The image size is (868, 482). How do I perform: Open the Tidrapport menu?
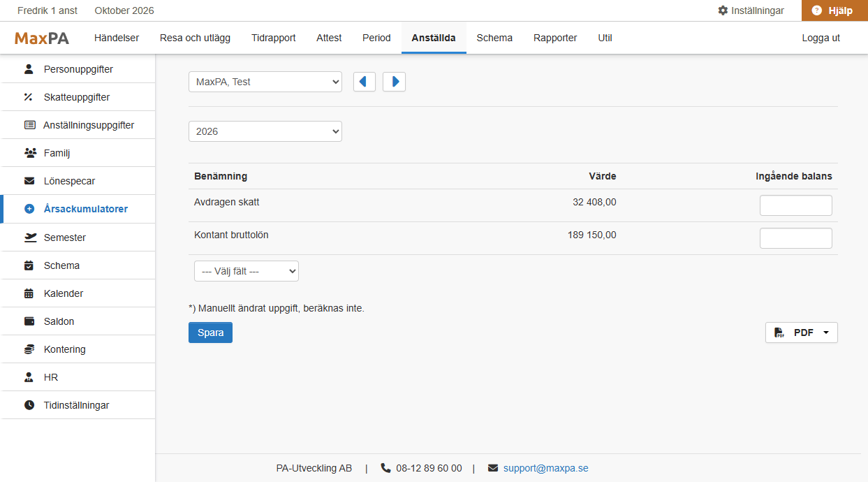(274, 38)
